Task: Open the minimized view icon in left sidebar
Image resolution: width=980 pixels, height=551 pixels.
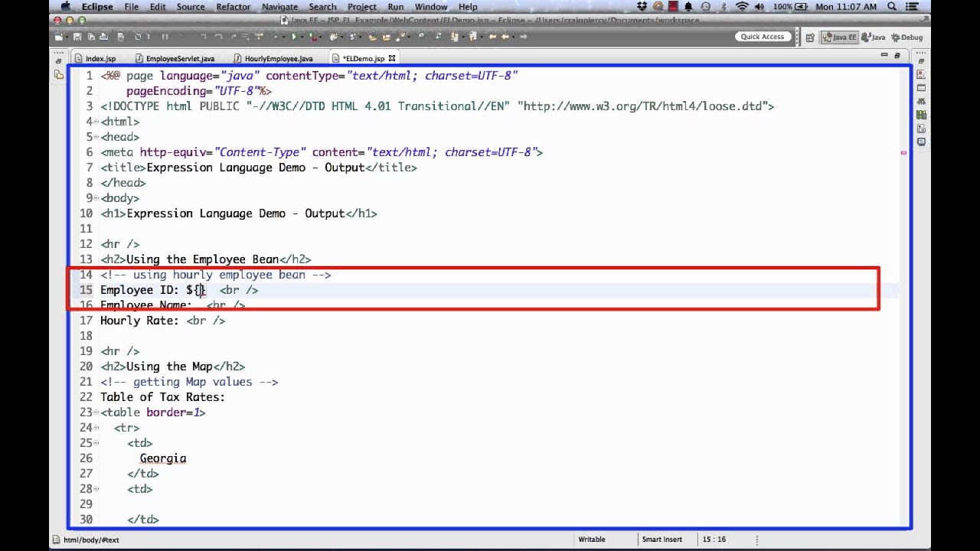Action: coord(59,74)
